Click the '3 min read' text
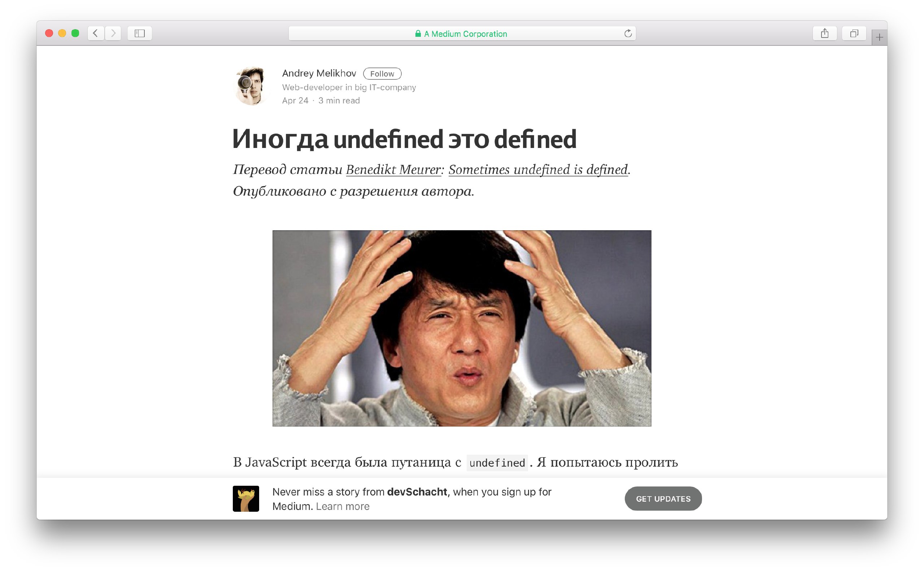The image size is (924, 572). [339, 101]
